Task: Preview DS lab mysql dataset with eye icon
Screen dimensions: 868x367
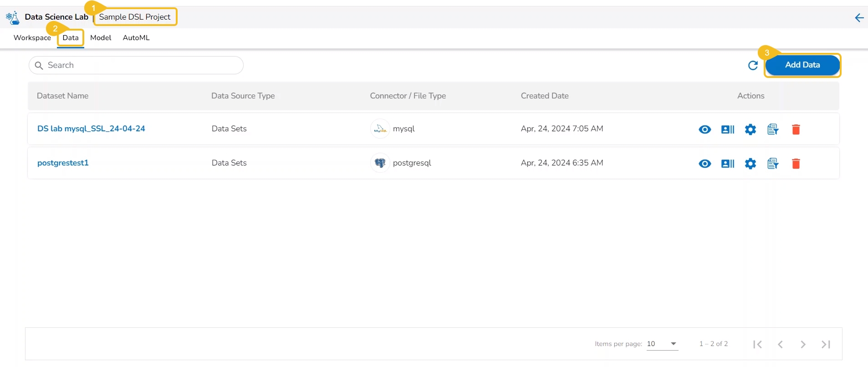Action: (x=705, y=129)
